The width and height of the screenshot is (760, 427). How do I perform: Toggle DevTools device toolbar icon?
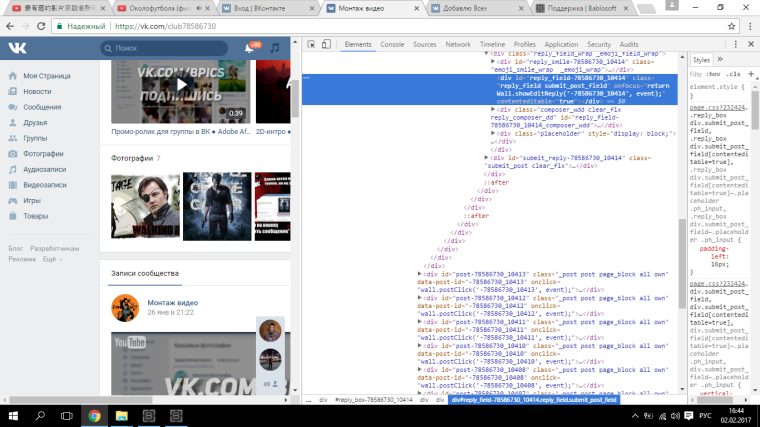tap(327, 45)
